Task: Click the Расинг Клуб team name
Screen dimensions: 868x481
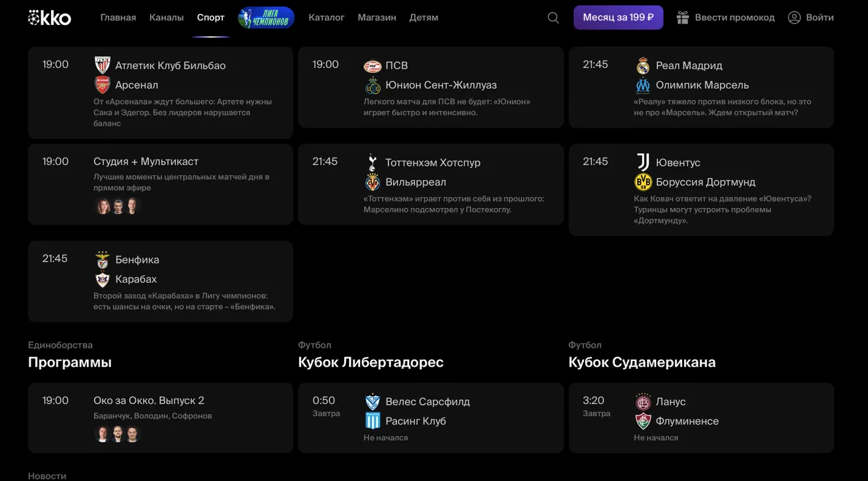Action: 416,421
